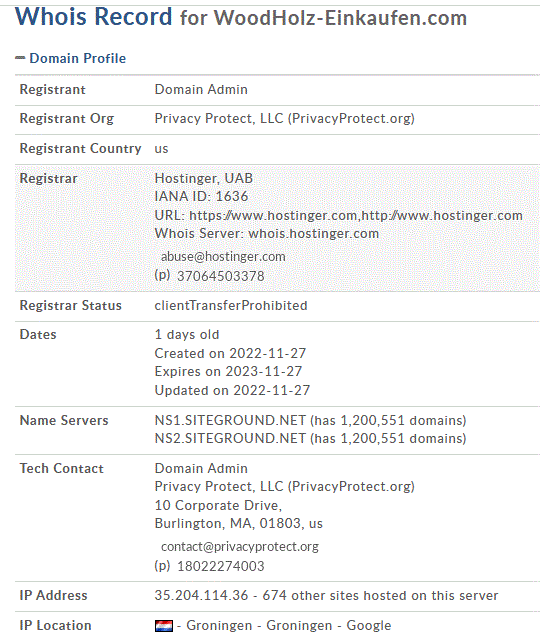Click the Registrant Country 'us' value
This screenshot has height=634, width=540.
(161, 148)
